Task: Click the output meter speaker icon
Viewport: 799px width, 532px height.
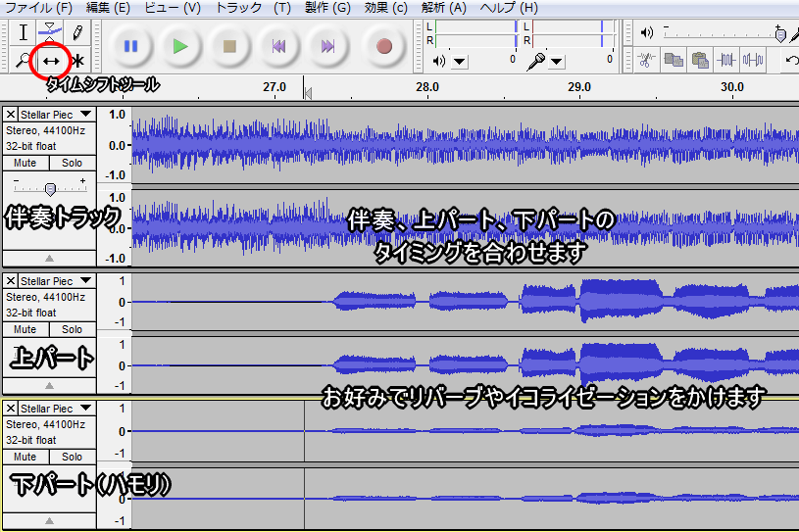Action: 438,62
